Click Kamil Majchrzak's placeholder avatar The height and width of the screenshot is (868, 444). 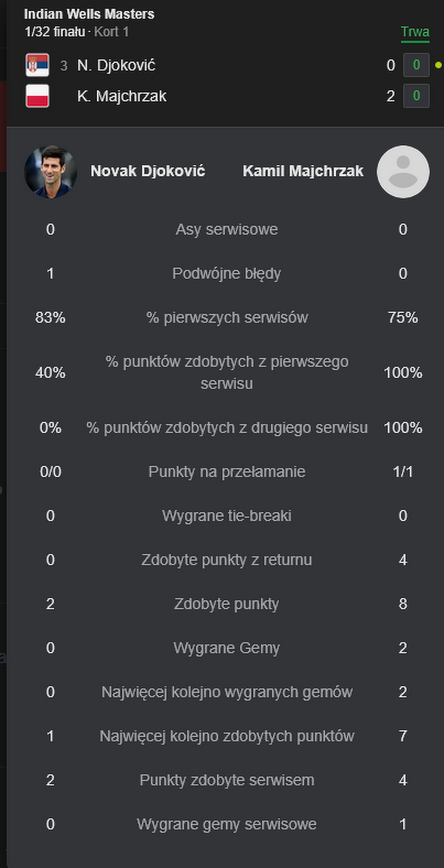pyautogui.click(x=403, y=172)
